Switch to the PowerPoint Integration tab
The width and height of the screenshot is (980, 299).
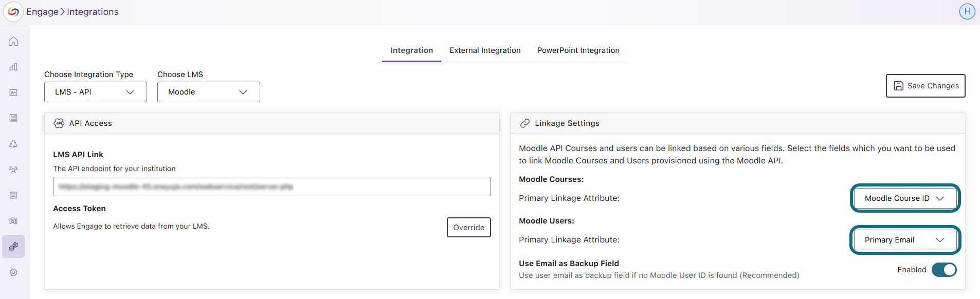click(x=578, y=50)
